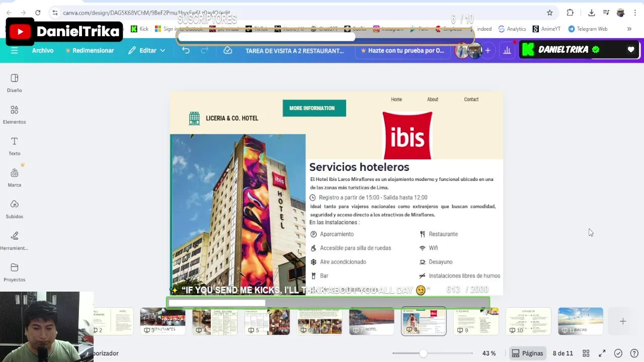Select the red ibis logo on the slide
This screenshot has width=644, height=362.
407,135
